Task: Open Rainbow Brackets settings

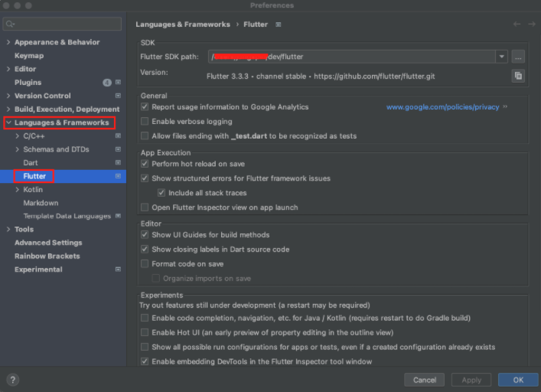Action: tap(47, 256)
